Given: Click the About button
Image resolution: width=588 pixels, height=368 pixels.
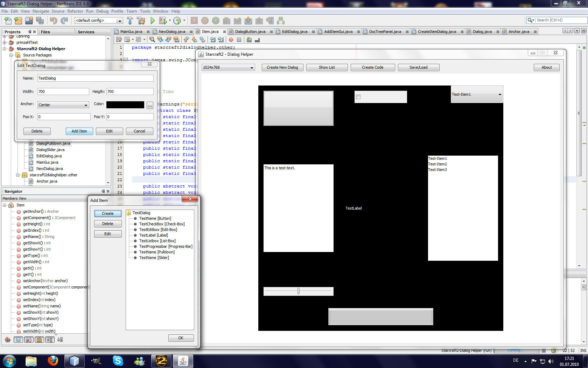Looking at the screenshot, I should tap(547, 67).
